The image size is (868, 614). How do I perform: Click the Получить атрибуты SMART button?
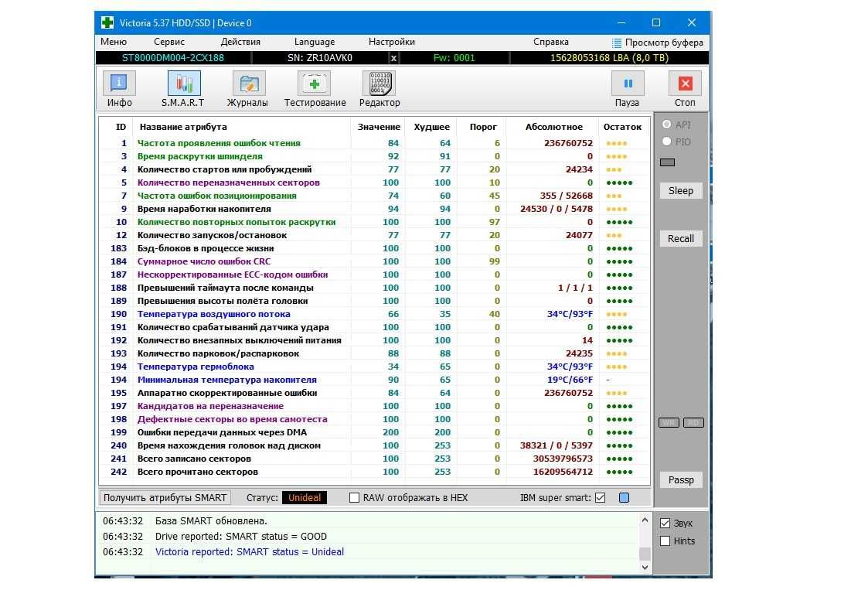click(x=165, y=498)
